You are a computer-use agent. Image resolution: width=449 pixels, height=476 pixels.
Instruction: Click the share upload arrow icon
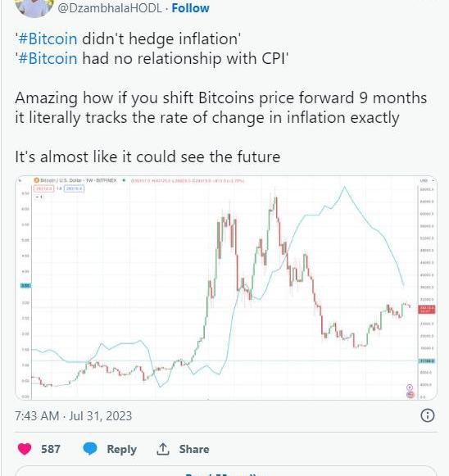point(163,449)
